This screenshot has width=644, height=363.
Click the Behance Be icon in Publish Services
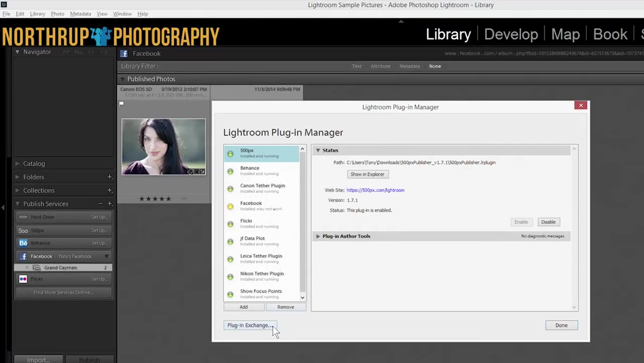[x=23, y=243]
